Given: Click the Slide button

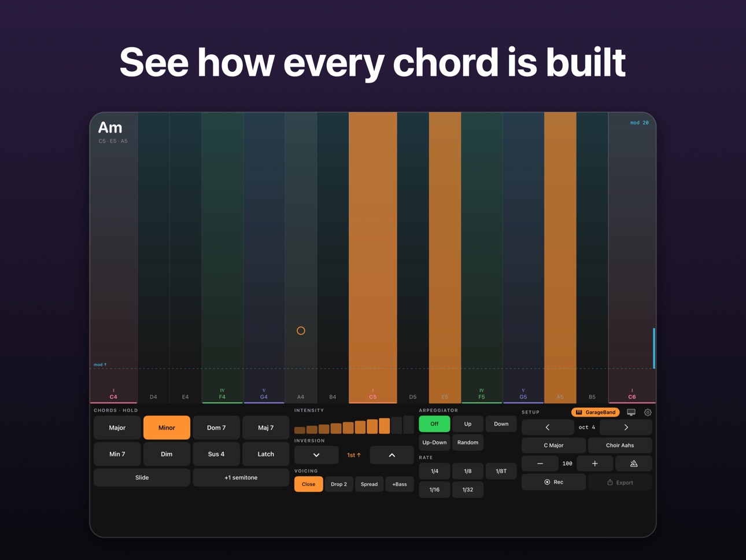Looking at the screenshot, I should coord(142,478).
